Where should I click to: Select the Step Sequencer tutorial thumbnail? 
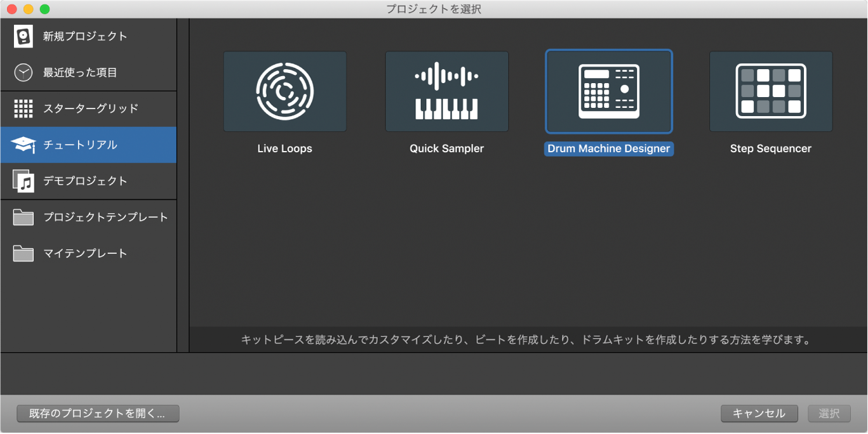771,91
